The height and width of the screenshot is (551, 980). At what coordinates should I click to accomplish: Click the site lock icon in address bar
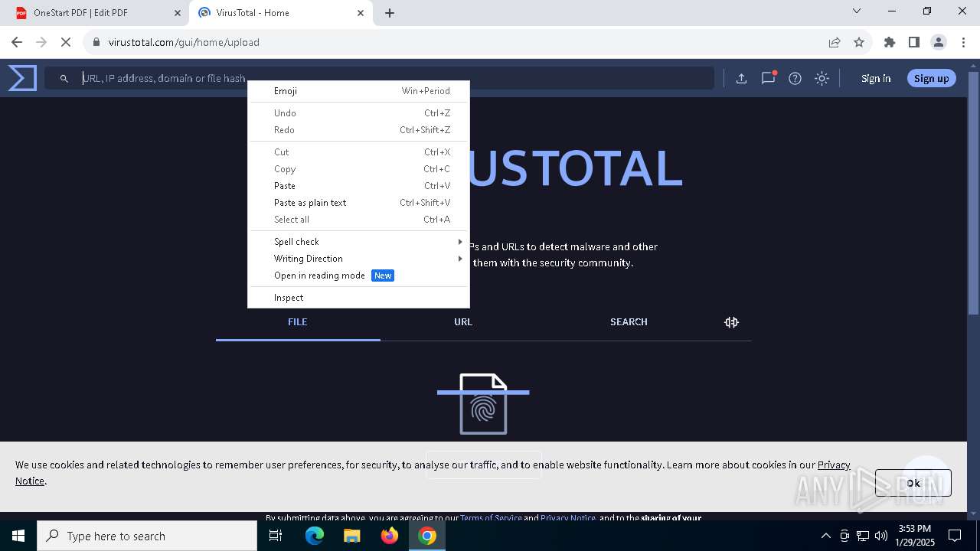click(96, 42)
